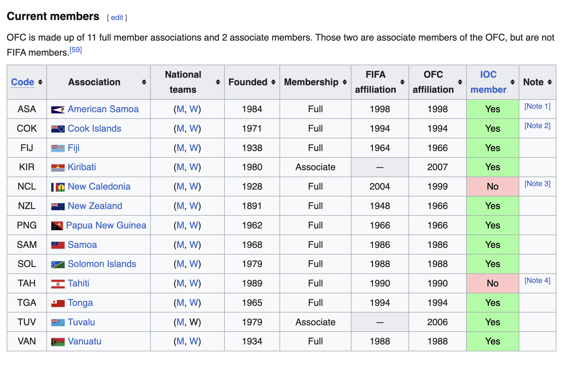Open the New Zealand association link
Screen dimensions: 588x367
[x=95, y=206]
